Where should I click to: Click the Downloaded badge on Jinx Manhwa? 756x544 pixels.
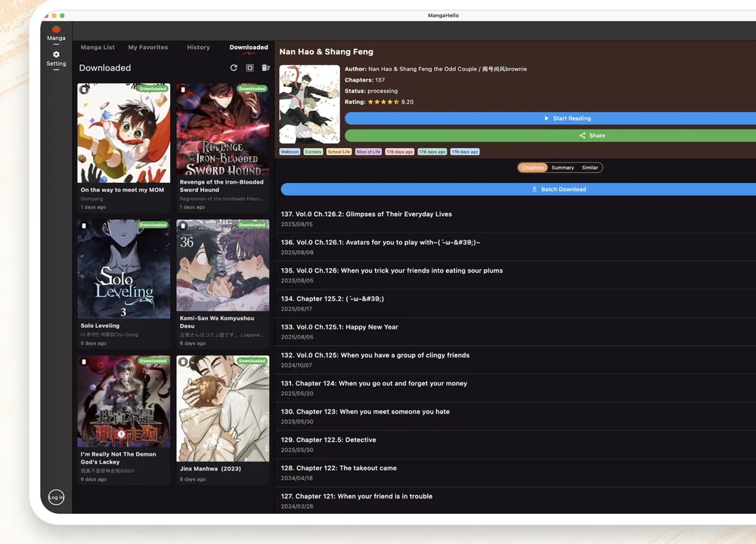252,361
